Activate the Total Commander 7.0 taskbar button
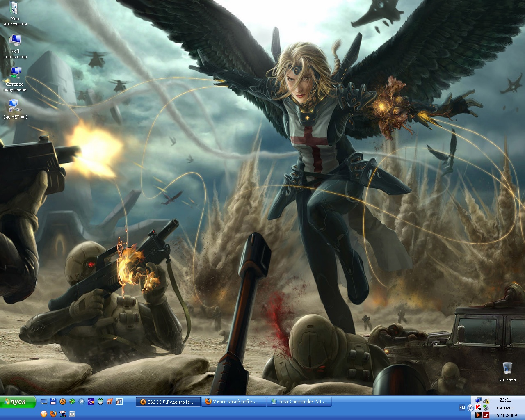Image resolution: width=525 pixels, height=420 pixels. click(x=299, y=402)
